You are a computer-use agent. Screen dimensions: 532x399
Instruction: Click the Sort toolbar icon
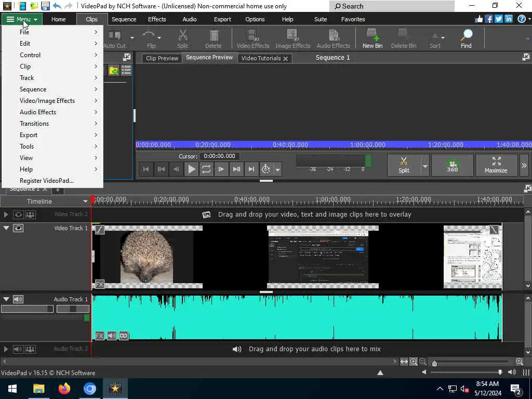[x=435, y=38]
